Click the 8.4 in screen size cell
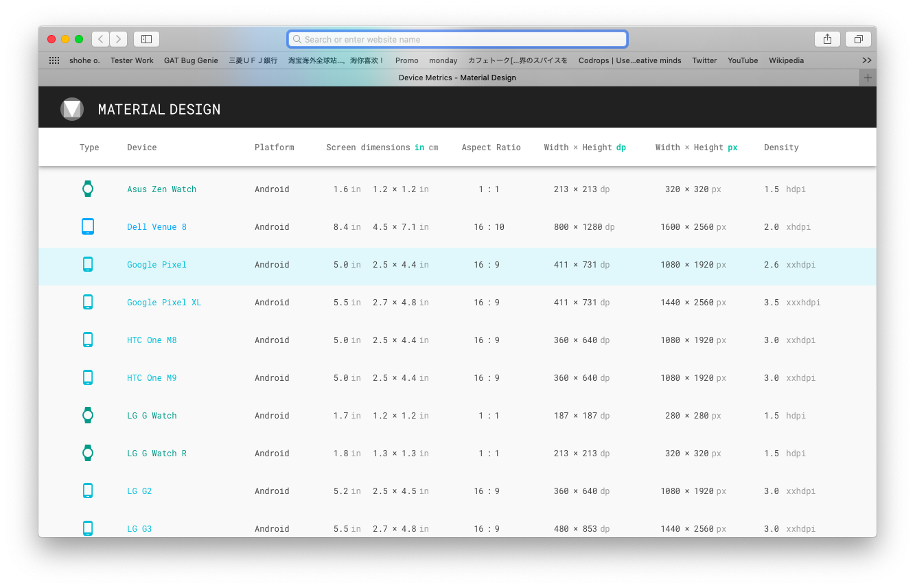The image size is (915, 588). (347, 227)
